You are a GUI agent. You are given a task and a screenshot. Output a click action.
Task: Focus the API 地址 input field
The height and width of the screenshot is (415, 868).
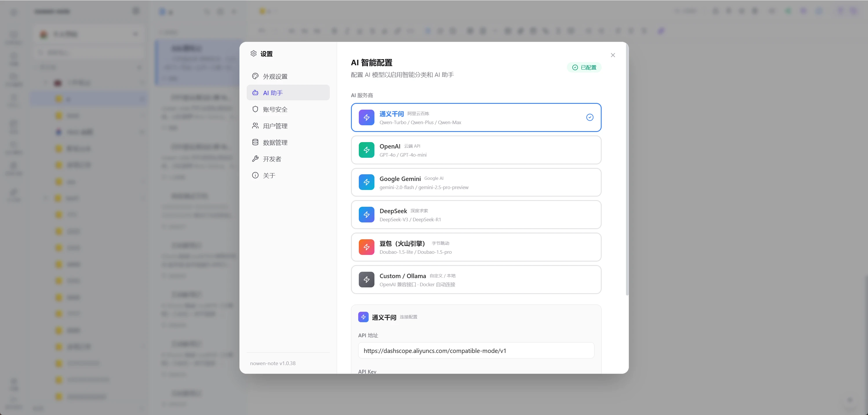pos(476,351)
